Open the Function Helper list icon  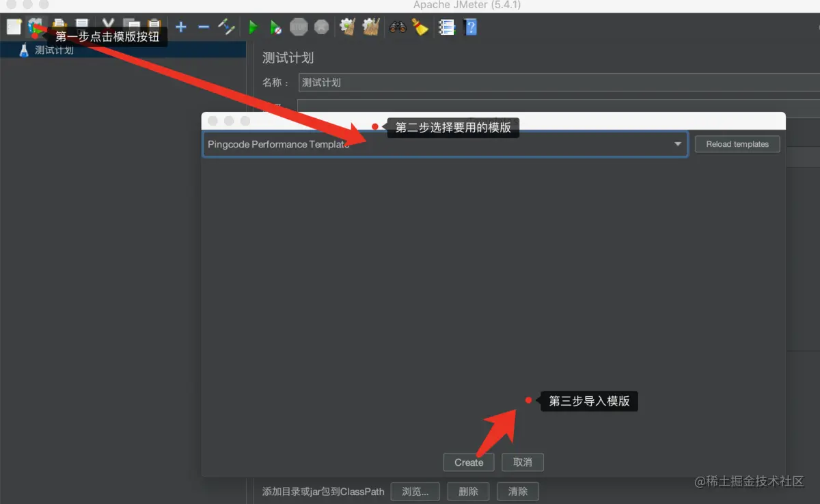point(447,27)
